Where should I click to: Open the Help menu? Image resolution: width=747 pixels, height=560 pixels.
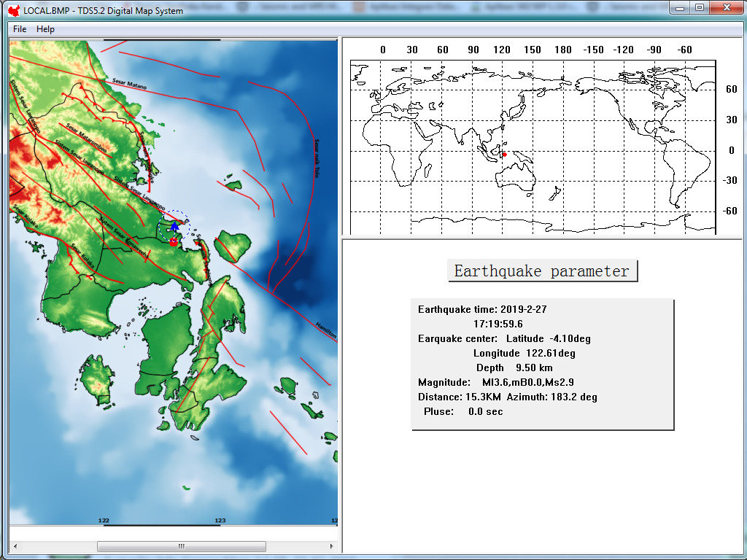(x=45, y=29)
